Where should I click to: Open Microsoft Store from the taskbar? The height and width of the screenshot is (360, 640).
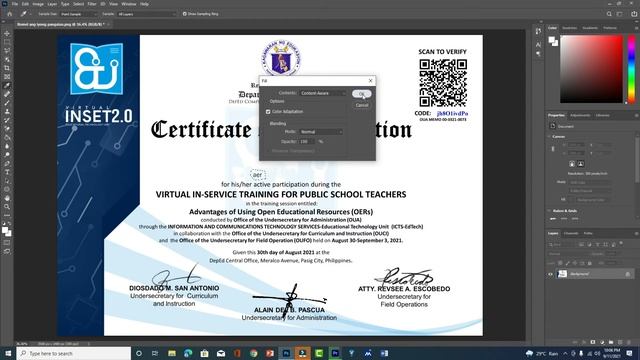pos(204,353)
